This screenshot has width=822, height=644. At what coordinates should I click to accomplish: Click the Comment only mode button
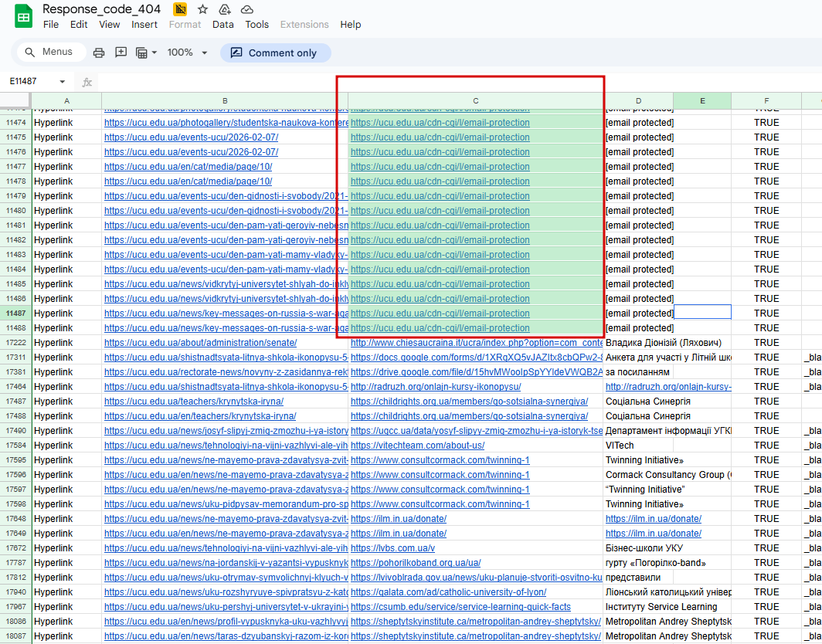[276, 53]
